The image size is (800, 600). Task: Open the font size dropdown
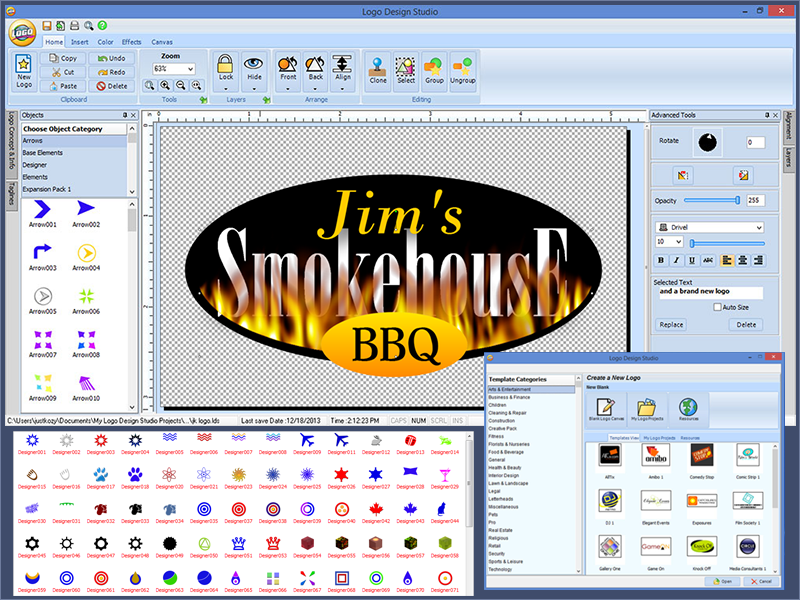point(668,241)
